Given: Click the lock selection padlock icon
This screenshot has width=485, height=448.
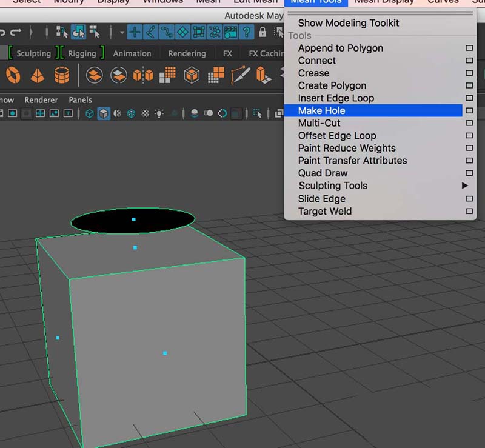Looking at the screenshot, I should pos(263,32).
